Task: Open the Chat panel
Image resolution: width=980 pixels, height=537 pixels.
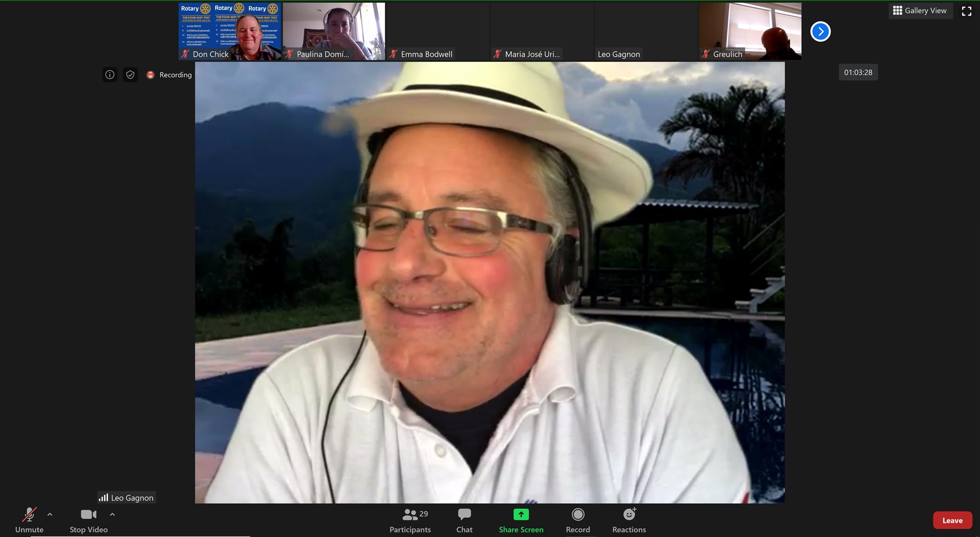Action: click(464, 520)
